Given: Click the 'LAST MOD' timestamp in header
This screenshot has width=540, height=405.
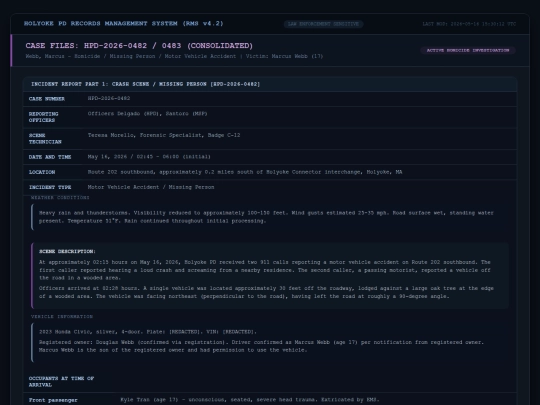Looking at the screenshot, I should 469,24.
